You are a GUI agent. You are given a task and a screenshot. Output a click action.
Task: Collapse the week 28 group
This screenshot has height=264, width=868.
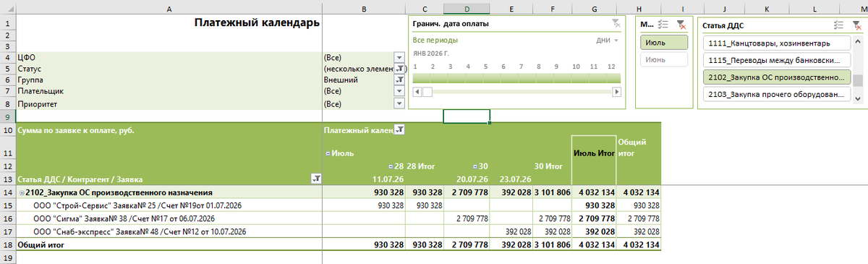pyautogui.click(x=391, y=166)
